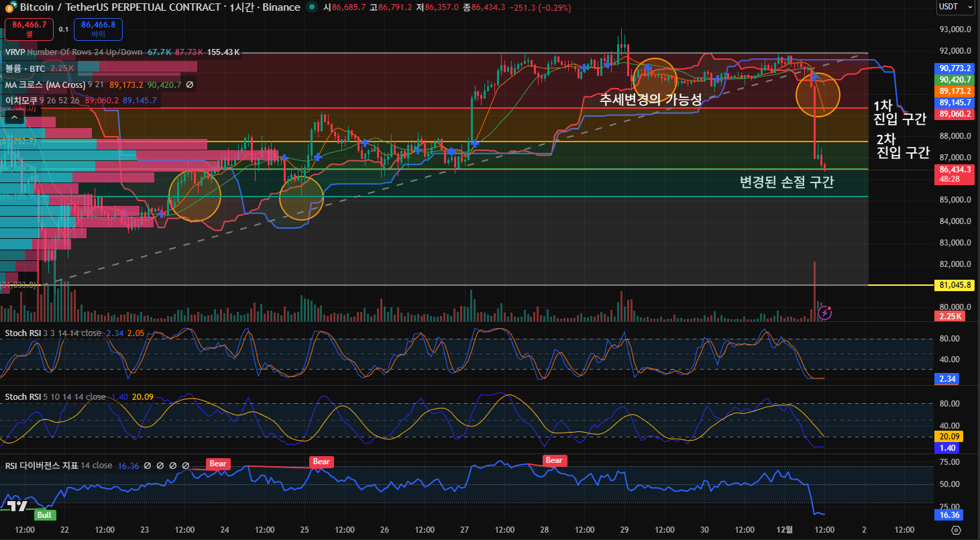Viewport: 980px width, 540px height.
Task: Open the USDT currency dropdown
Action: (955, 7)
